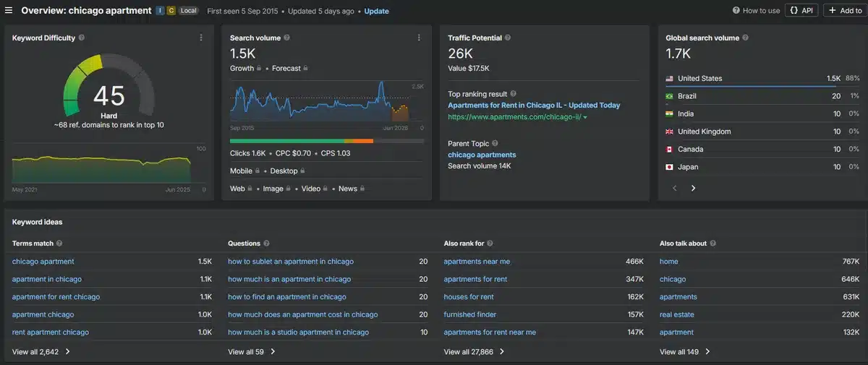Screen dimensions: 868x365
Task: Click Terms match help icon
Action: pyautogui.click(x=59, y=244)
